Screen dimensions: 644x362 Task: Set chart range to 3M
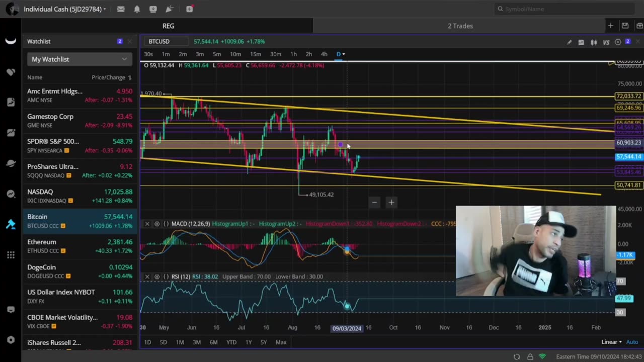197,342
